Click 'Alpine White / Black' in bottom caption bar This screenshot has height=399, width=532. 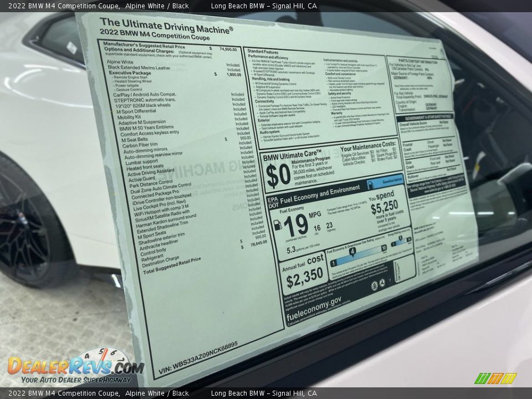click(x=157, y=393)
